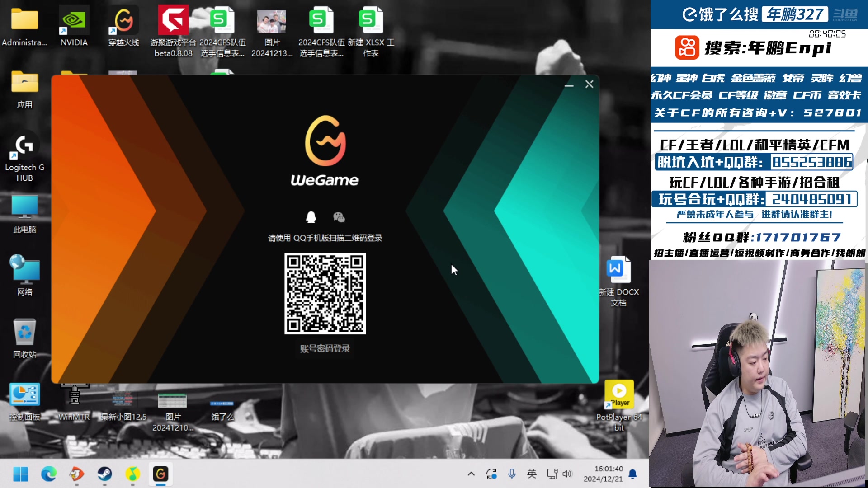Open 最新小图12.5 desktop file
This screenshot has width=868, height=488.
(x=123, y=406)
